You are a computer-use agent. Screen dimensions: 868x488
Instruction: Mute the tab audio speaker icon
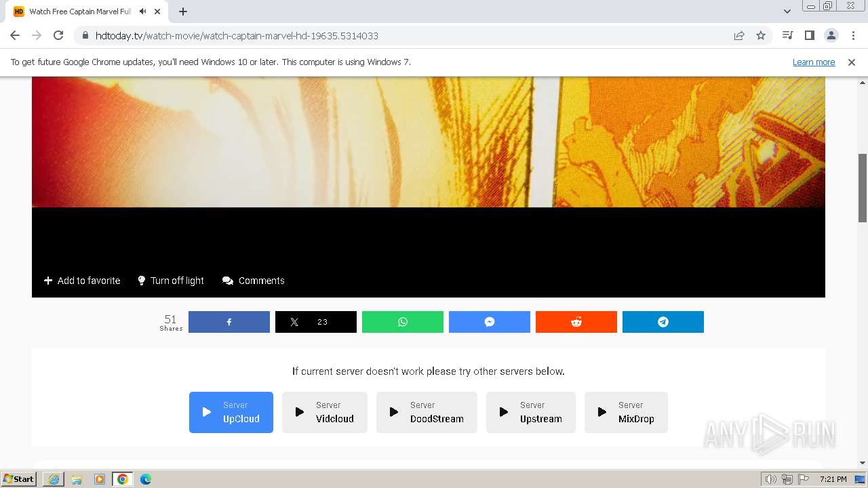pyautogui.click(x=143, y=12)
